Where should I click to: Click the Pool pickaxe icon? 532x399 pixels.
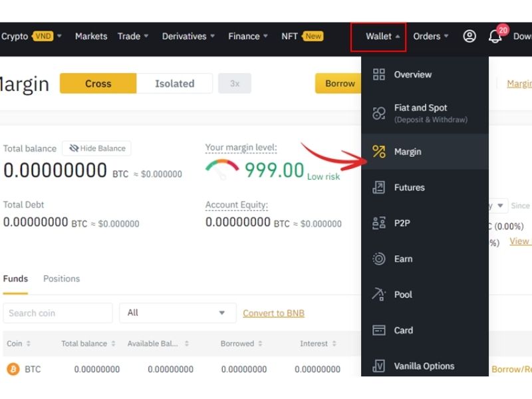pyautogui.click(x=378, y=294)
